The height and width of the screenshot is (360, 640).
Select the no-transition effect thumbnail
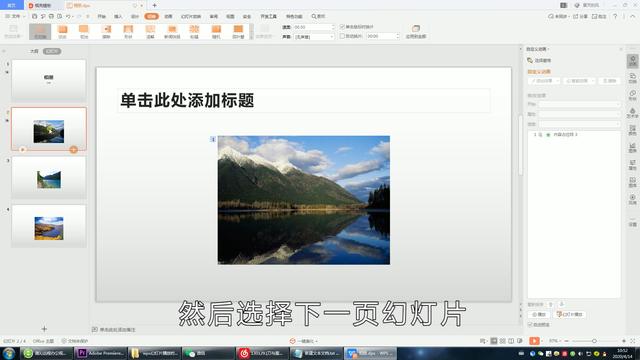click(x=40, y=31)
